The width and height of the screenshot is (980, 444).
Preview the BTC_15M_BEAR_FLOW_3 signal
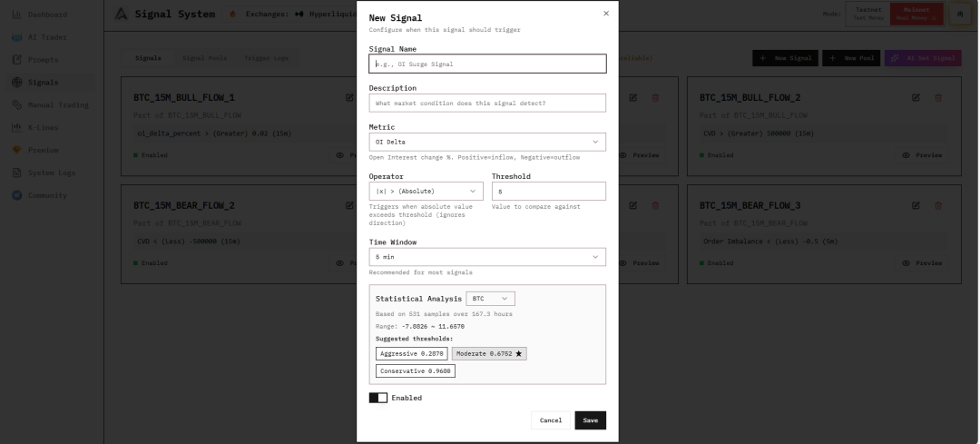click(x=923, y=262)
